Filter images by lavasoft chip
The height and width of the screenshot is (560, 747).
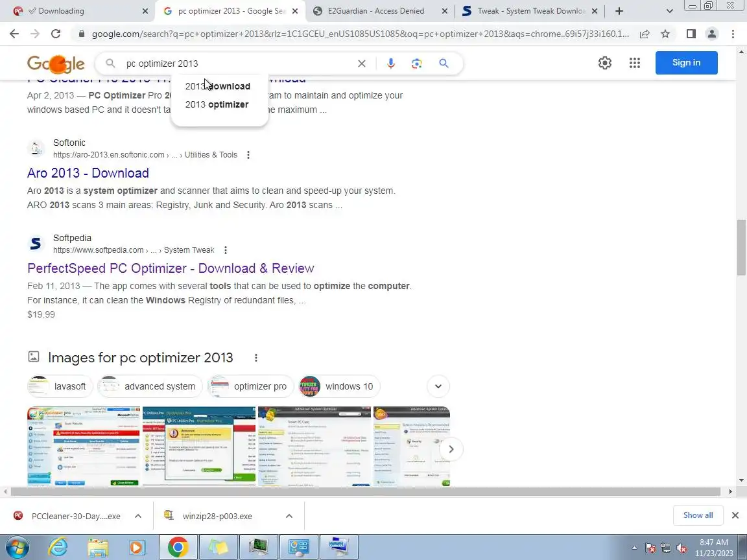[x=60, y=386]
